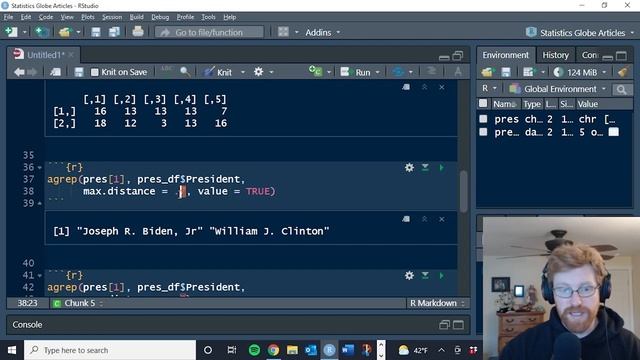
Task: Toggle the Knit on Save checkbox
Action: coord(95,72)
